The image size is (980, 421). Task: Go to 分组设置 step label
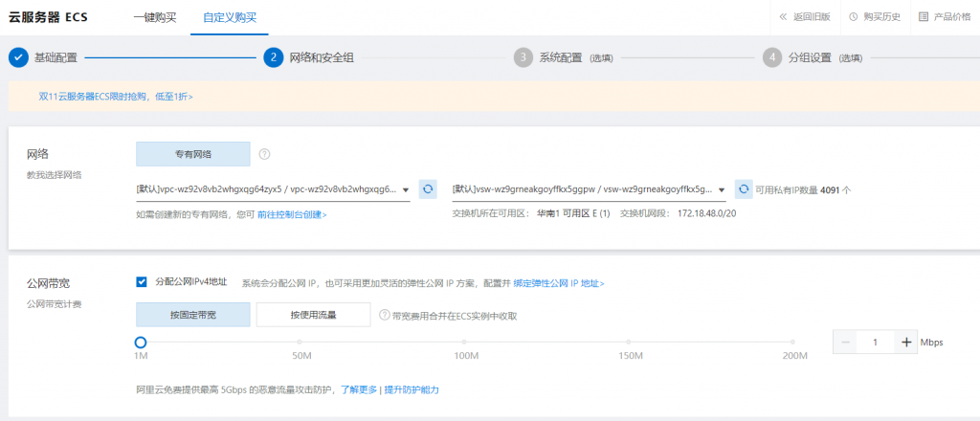(810, 58)
